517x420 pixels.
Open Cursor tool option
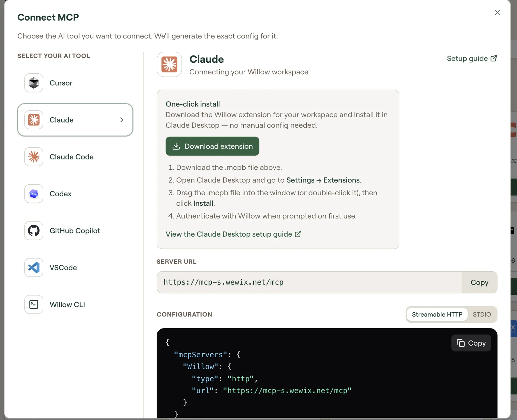(75, 83)
